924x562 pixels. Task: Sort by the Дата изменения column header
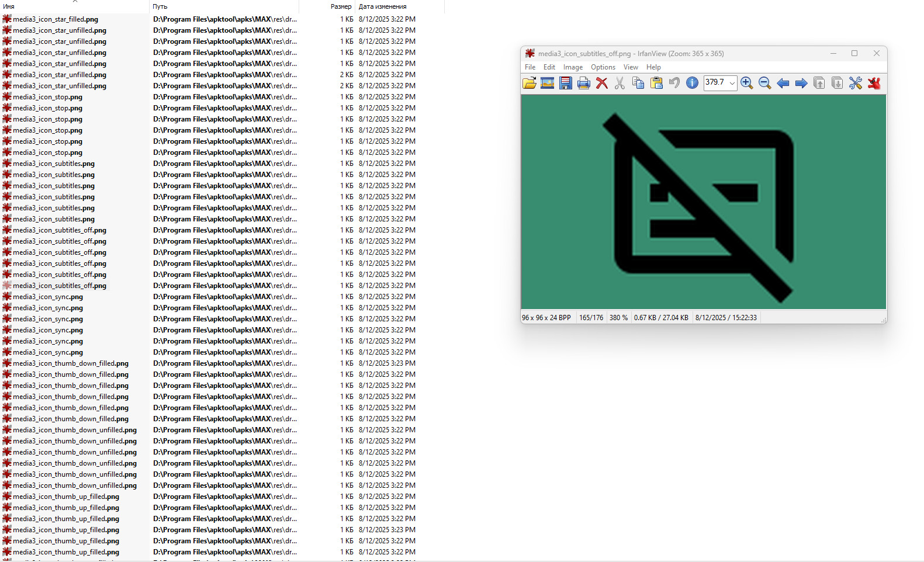pyautogui.click(x=400, y=6)
